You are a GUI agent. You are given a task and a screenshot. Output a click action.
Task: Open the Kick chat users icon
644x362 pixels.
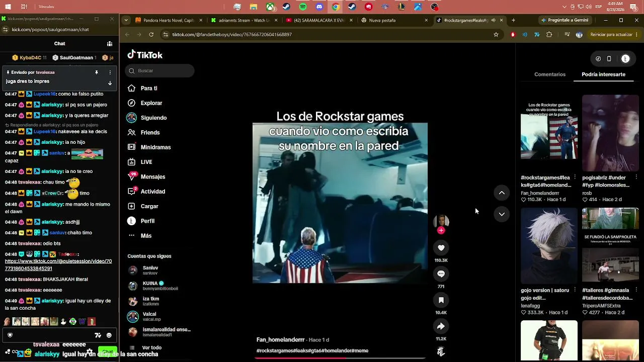(x=110, y=44)
